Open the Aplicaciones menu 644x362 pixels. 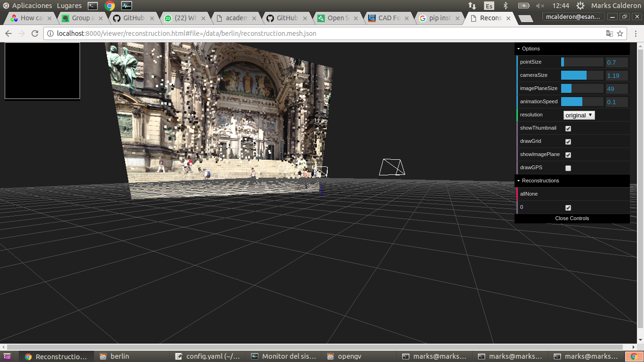32,6
